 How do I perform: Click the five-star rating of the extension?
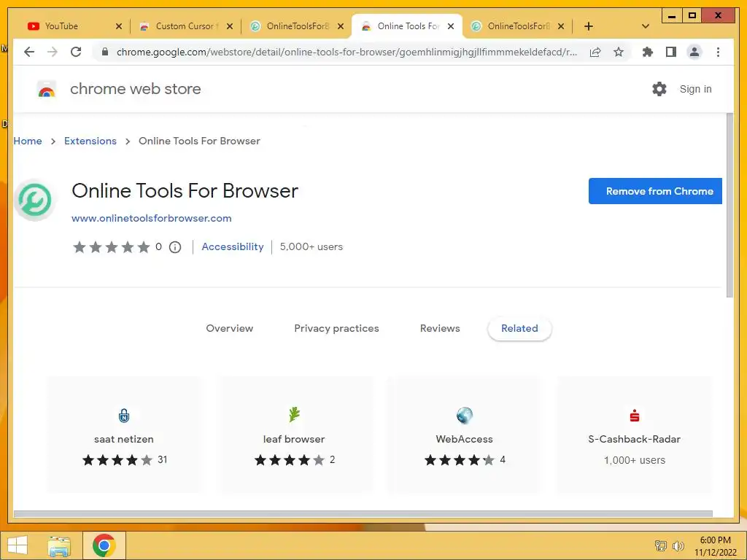pos(112,246)
